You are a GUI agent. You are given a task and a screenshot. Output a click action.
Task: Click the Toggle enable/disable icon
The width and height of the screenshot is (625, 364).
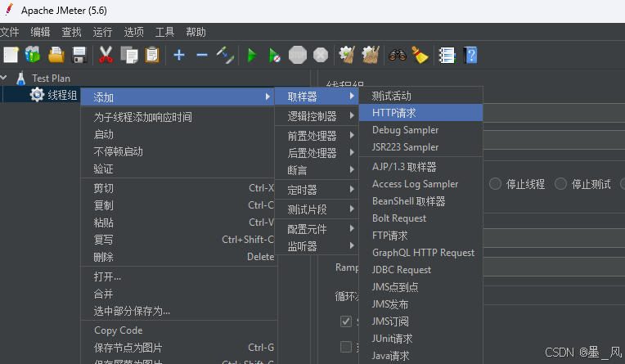(225, 55)
